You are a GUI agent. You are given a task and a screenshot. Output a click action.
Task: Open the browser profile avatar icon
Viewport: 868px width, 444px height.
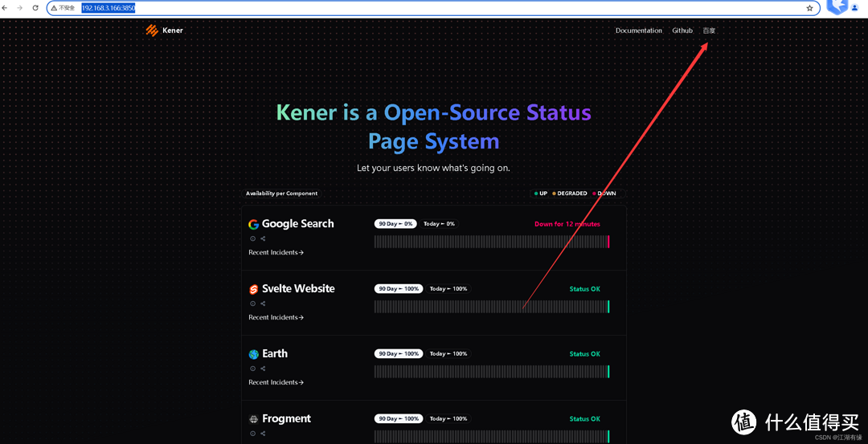click(854, 7)
